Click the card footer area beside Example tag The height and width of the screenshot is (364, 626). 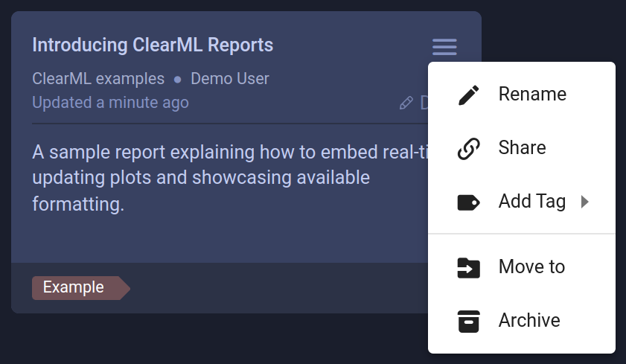(x=275, y=287)
